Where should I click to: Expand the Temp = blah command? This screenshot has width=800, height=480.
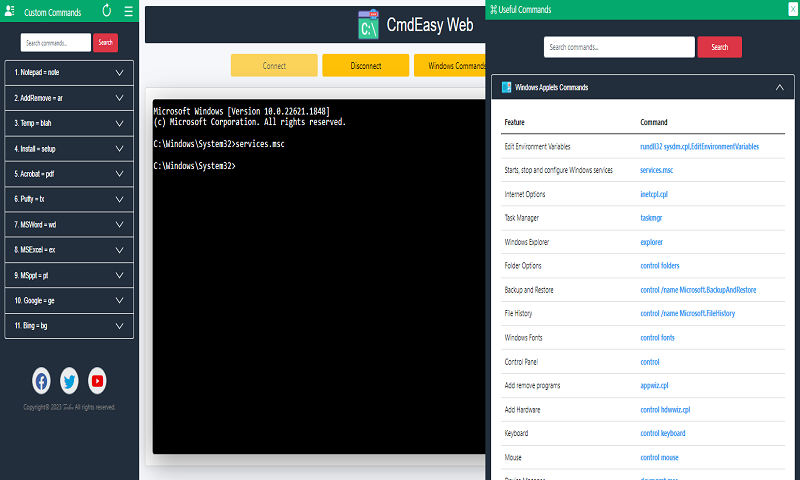[69, 123]
